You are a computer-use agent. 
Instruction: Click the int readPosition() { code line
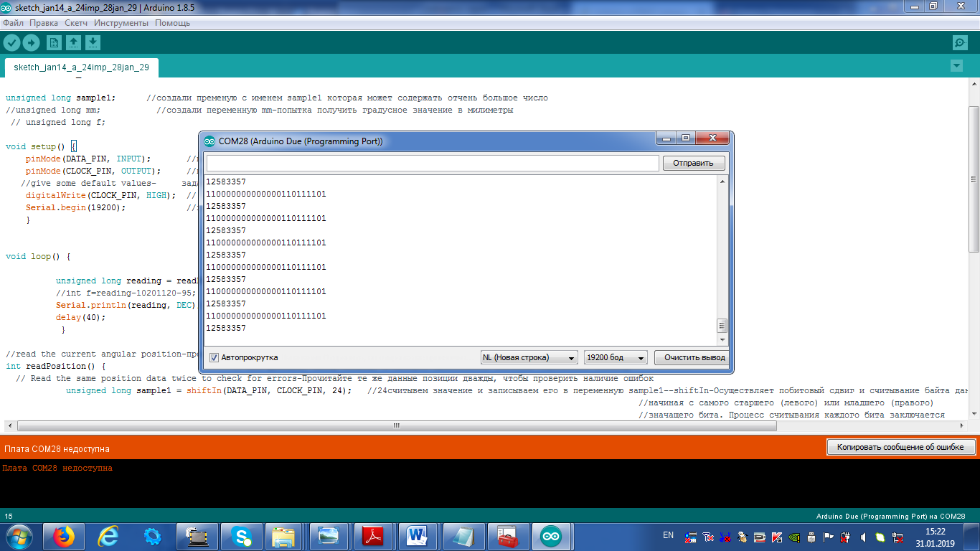coord(55,366)
